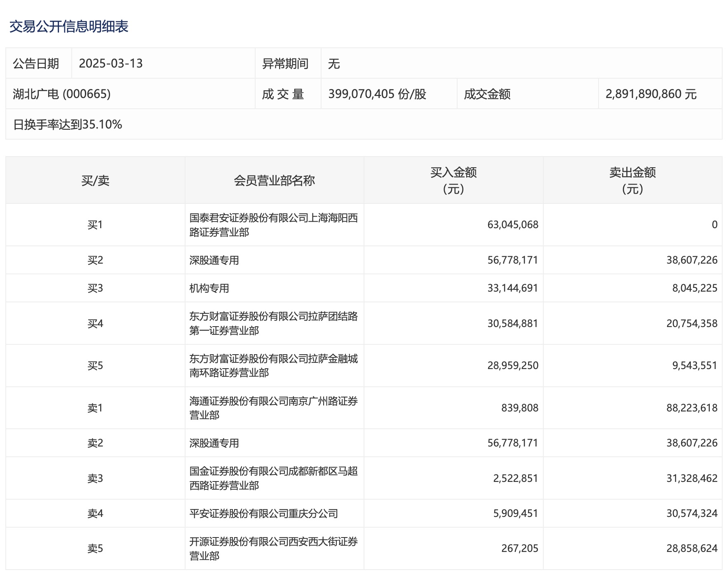
Task: Open 国泰君安证券 上海海阳西路 branch name
Action: (273, 225)
